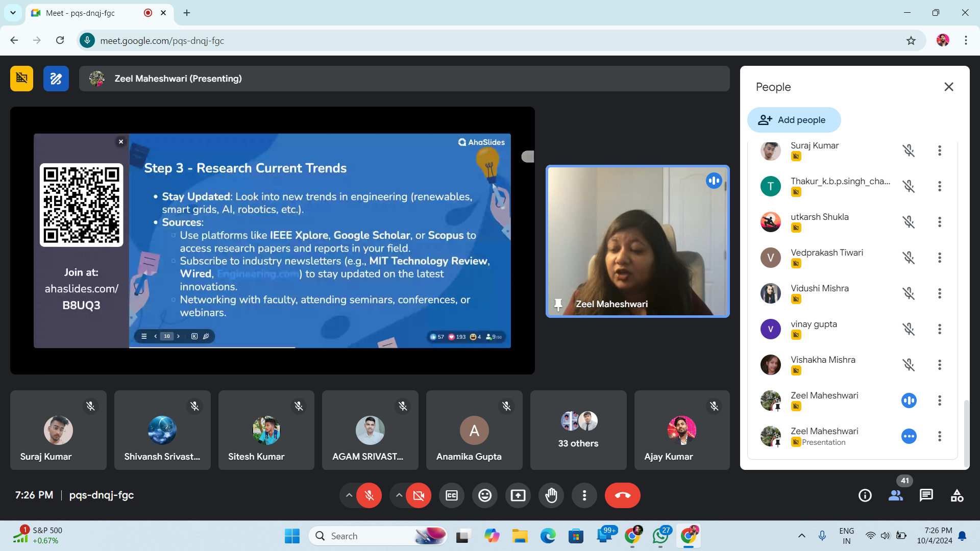980x551 pixels.
Task: Open more options three-dot menu
Action: pyautogui.click(x=584, y=495)
